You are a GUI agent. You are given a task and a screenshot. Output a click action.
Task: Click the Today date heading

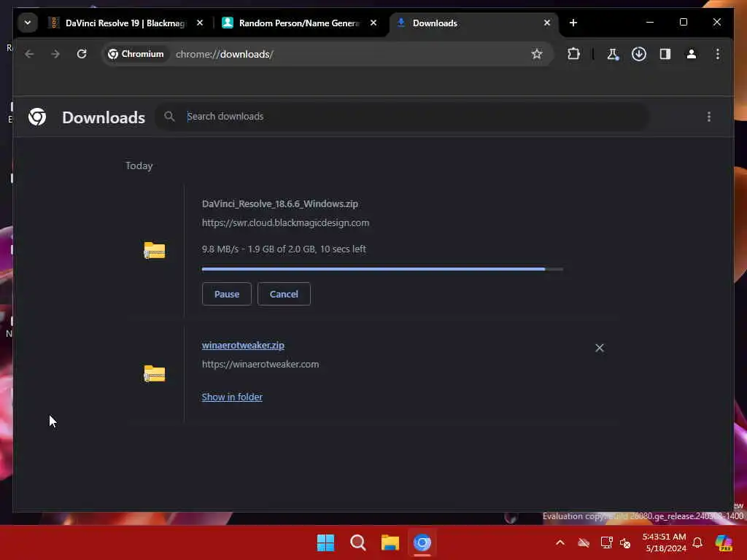coord(139,166)
